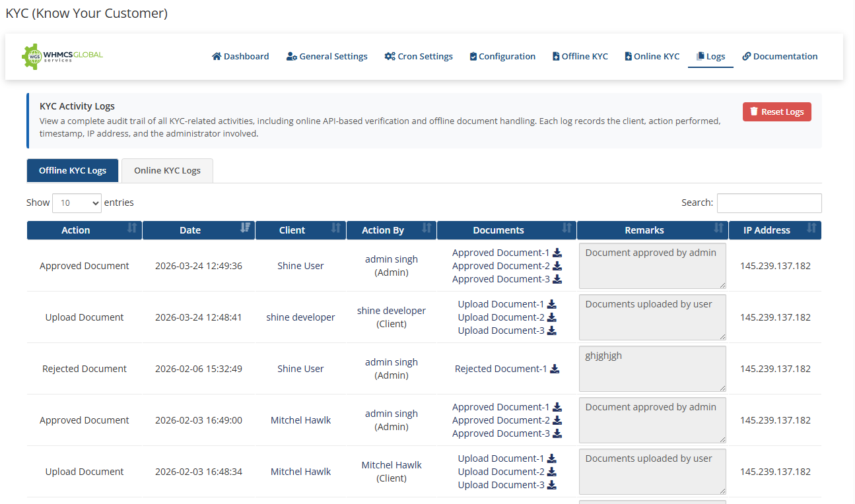Click the ghjghjgh remarks text area
This screenshot has width=855, height=504.
pyautogui.click(x=652, y=369)
